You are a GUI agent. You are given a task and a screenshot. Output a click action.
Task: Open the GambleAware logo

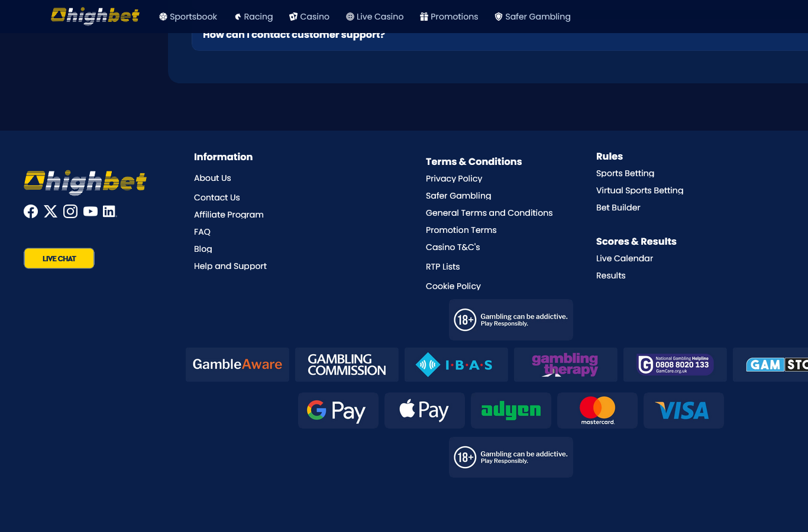click(x=237, y=365)
